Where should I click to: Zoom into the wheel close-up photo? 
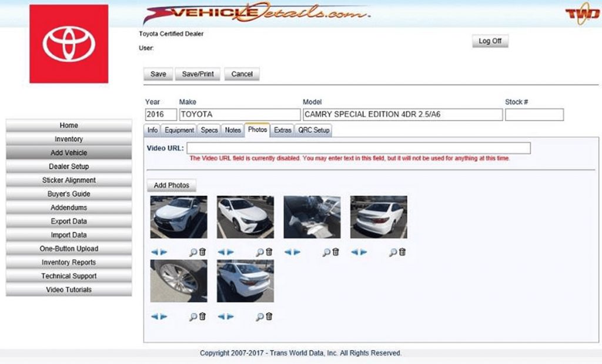(194, 315)
